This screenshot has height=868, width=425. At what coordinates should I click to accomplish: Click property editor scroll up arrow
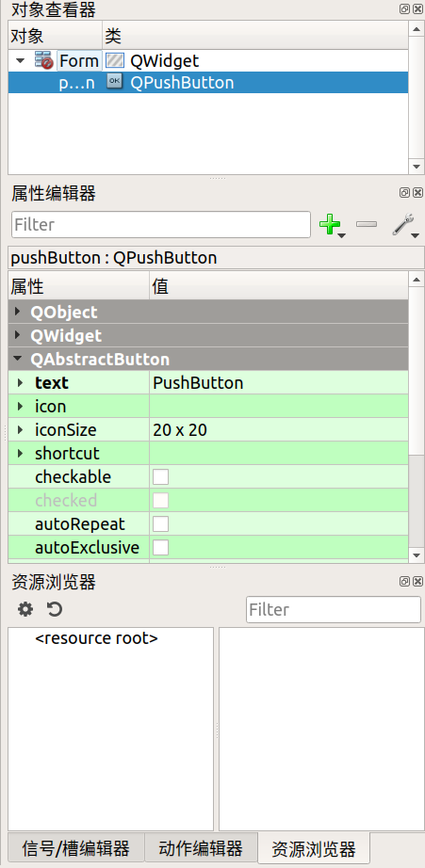click(x=417, y=280)
